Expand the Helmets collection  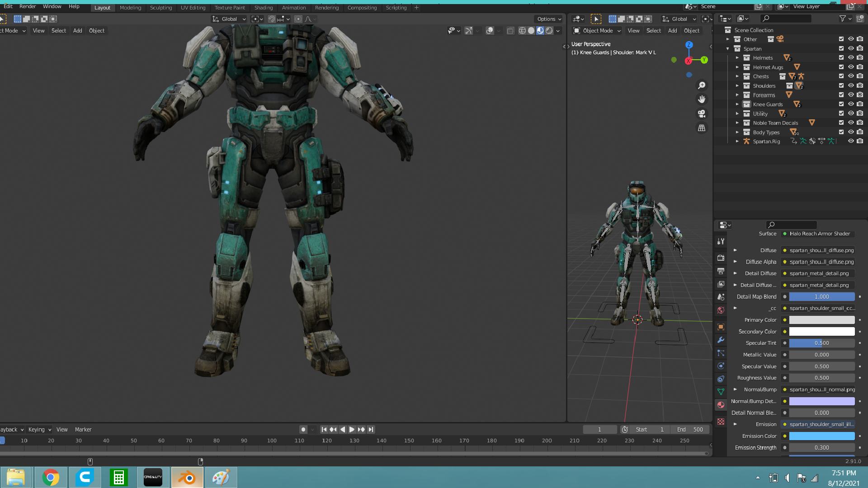[x=737, y=58]
